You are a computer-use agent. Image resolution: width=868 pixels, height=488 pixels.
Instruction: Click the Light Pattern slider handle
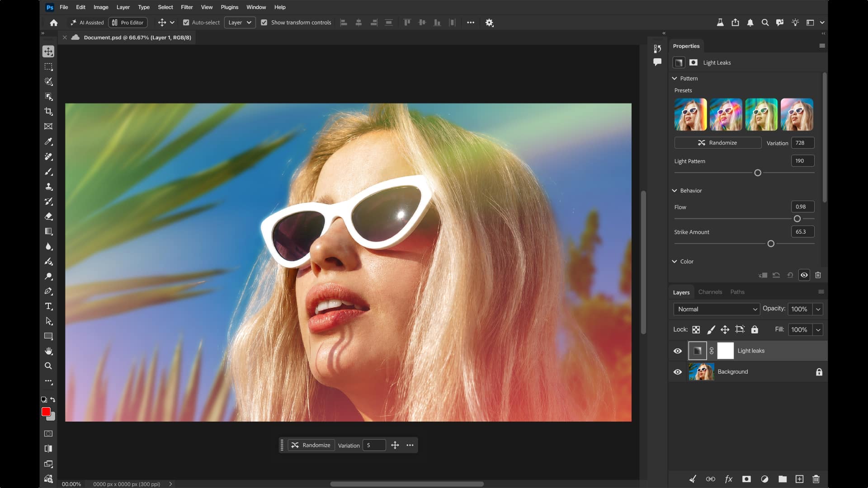click(x=758, y=173)
